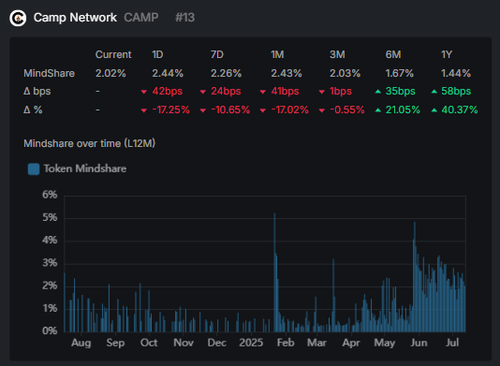
Task: Click the -0.55% change value
Action: [x=347, y=110]
